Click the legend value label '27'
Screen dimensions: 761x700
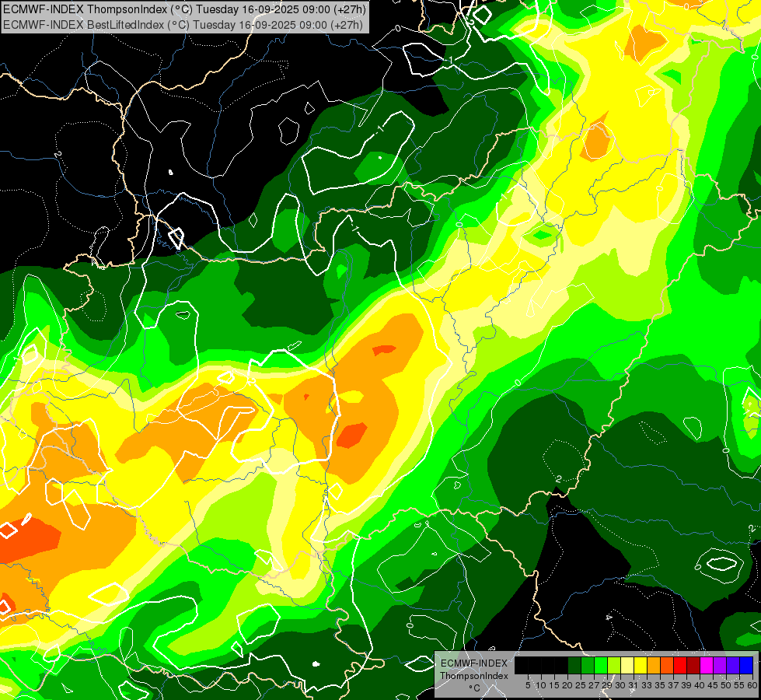click(594, 685)
